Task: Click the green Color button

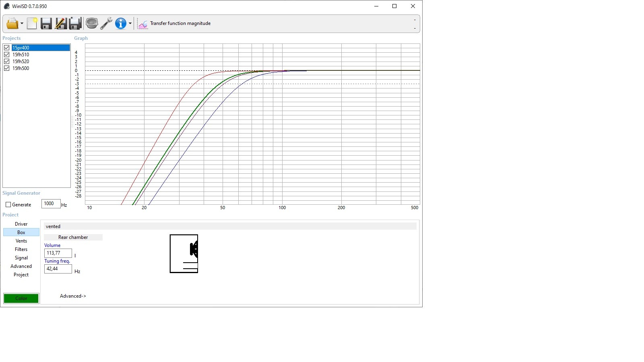Action: click(x=21, y=298)
